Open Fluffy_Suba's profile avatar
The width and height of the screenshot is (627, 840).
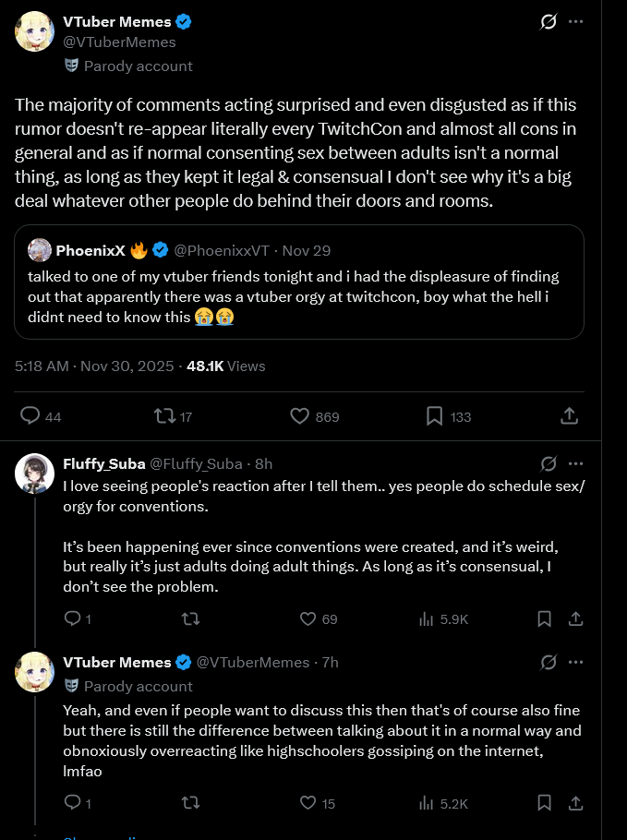(34, 473)
